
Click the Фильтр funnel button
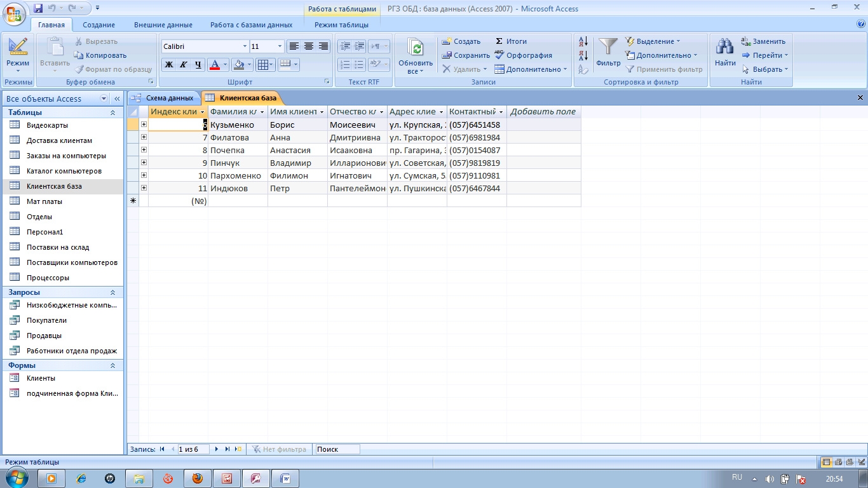click(x=608, y=52)
